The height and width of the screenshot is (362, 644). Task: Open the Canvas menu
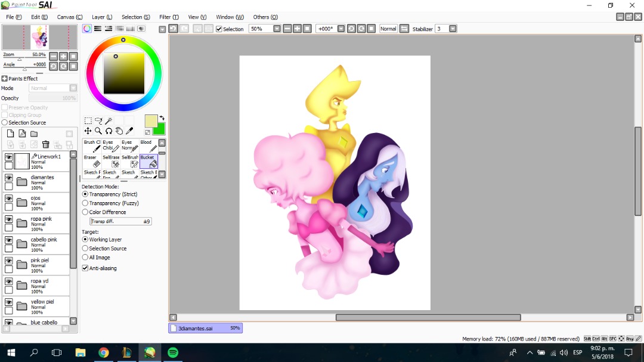(69, 17)
